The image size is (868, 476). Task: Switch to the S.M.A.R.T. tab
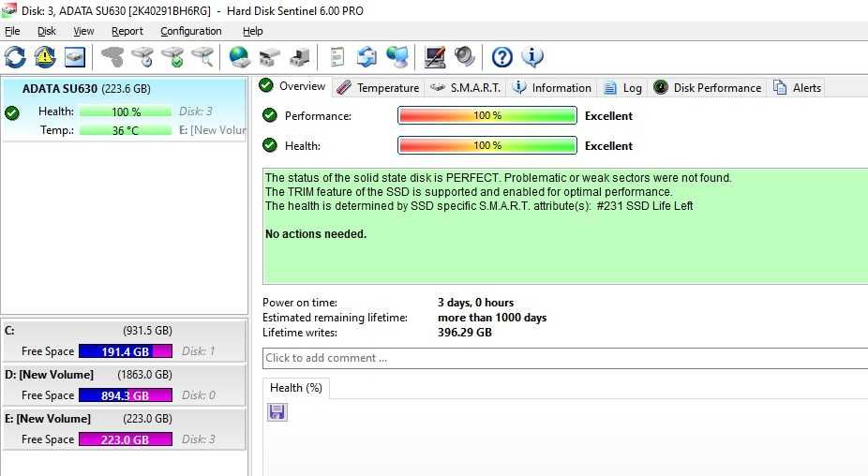[465, 88]
